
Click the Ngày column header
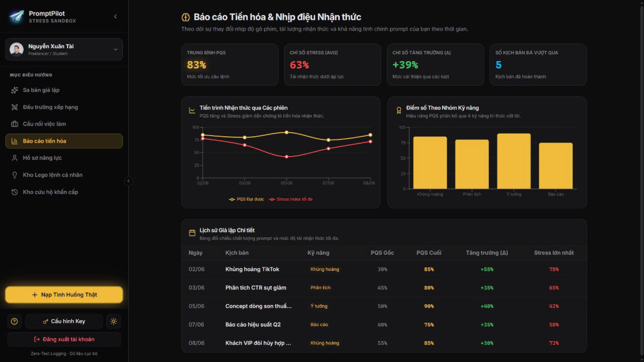point(195,253)
